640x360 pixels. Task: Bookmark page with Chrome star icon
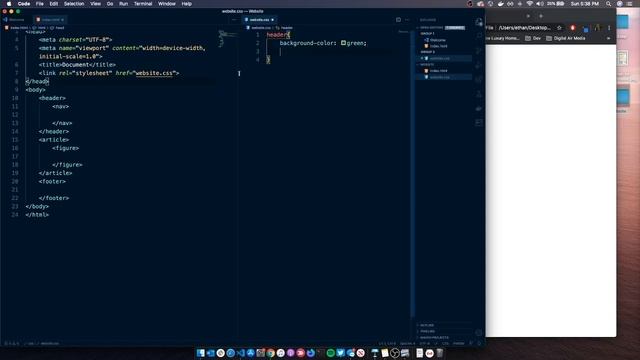pos(559,28)
